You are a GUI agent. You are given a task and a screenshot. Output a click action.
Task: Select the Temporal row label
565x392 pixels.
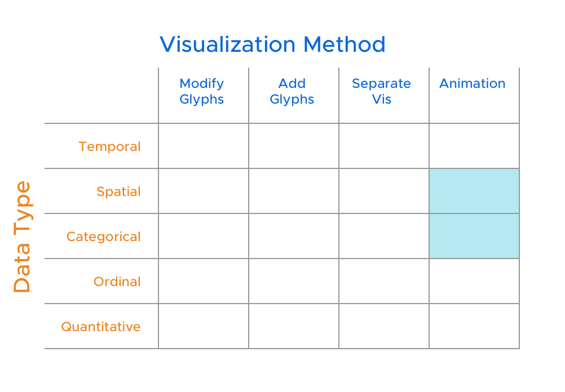(x=109, y=146)
